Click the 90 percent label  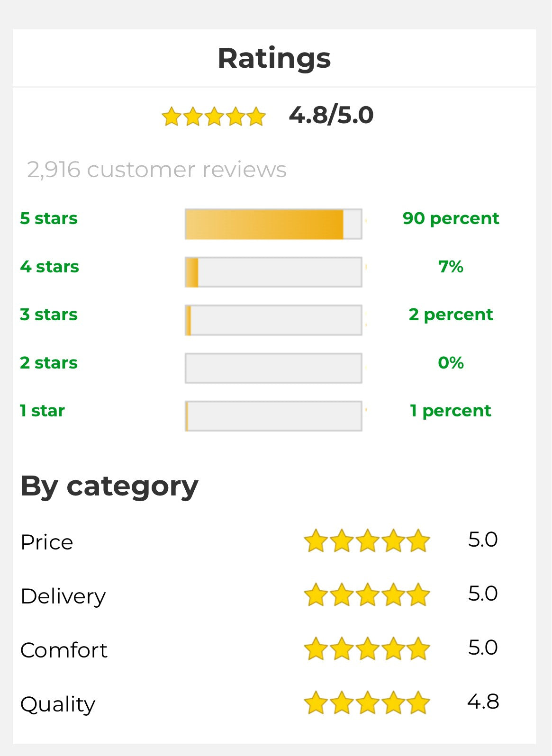pos(451,218)
